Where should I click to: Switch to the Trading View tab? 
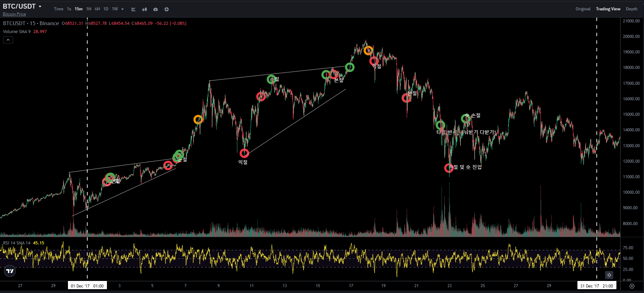point(608,9)
